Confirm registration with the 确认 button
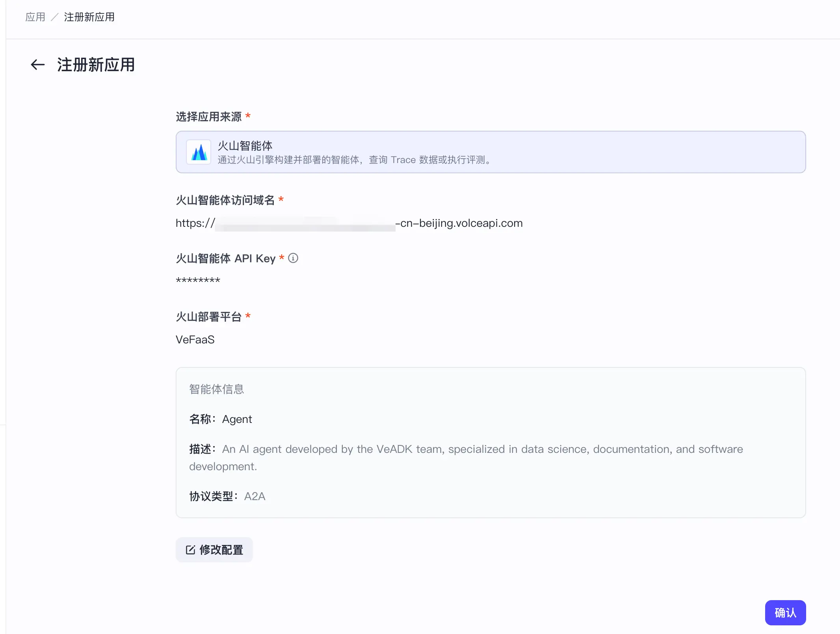The height and width of the screenshot is (634, 840). (x=785, y=613)
